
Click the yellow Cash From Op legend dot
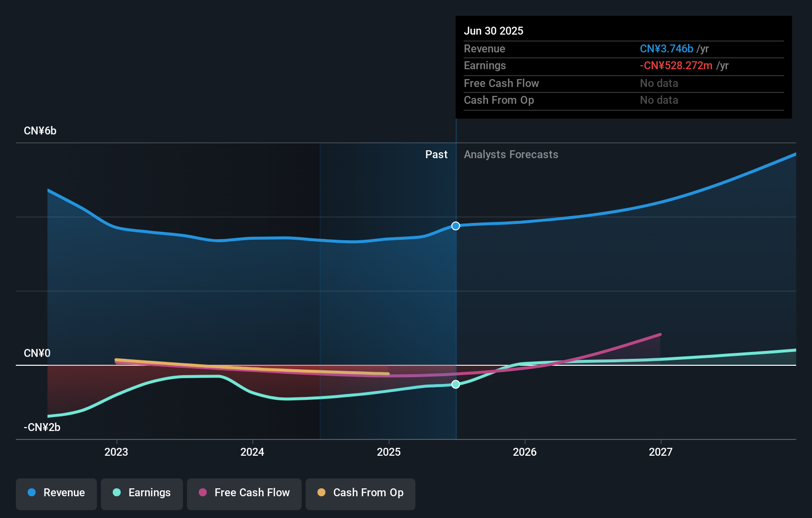click(321, 493)
